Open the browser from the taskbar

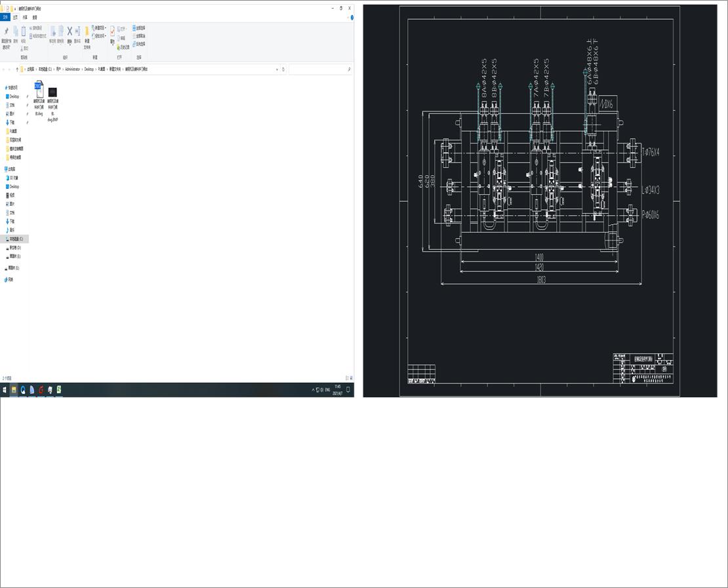pos(23,390)
